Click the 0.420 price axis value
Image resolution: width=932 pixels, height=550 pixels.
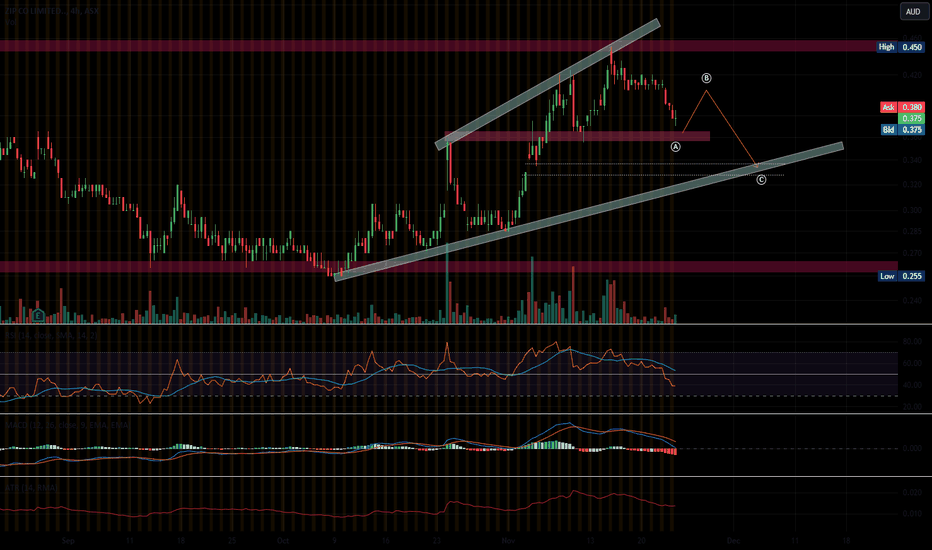point(912,75)
